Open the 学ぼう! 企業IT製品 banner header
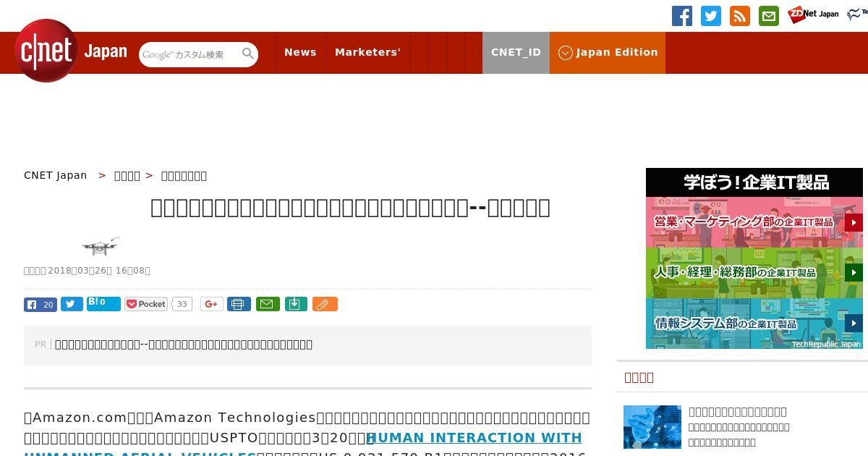The image size is (868, 456). (754, 182)
